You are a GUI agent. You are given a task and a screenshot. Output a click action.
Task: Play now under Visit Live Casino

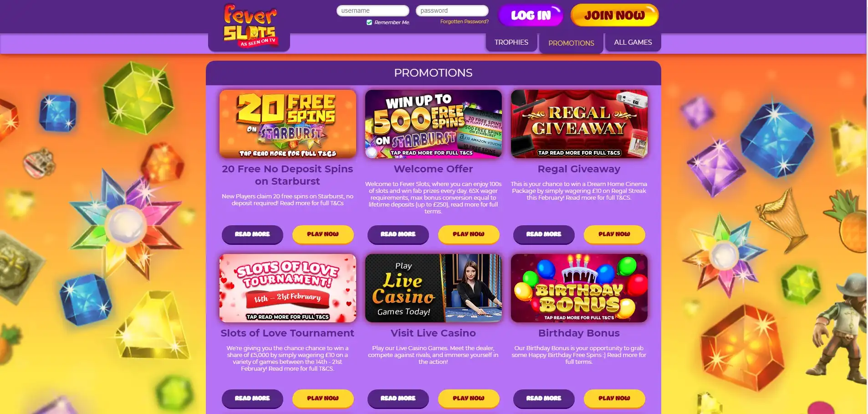(x=468, y=398)
